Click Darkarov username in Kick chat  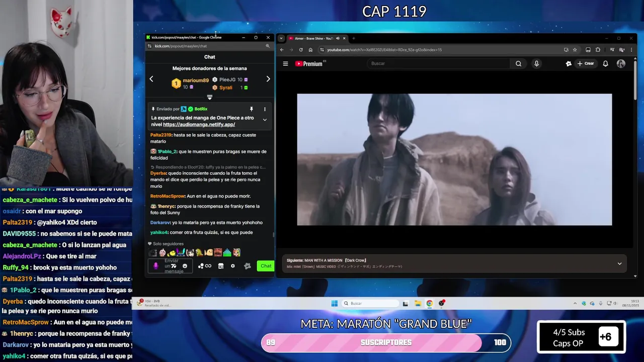tap(160, 223)
